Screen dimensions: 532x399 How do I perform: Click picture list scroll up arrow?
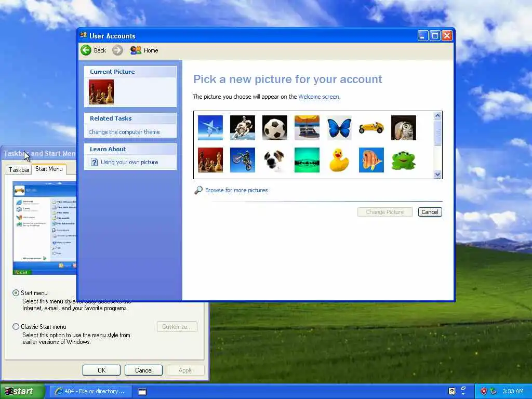click(x=437, y=116)
